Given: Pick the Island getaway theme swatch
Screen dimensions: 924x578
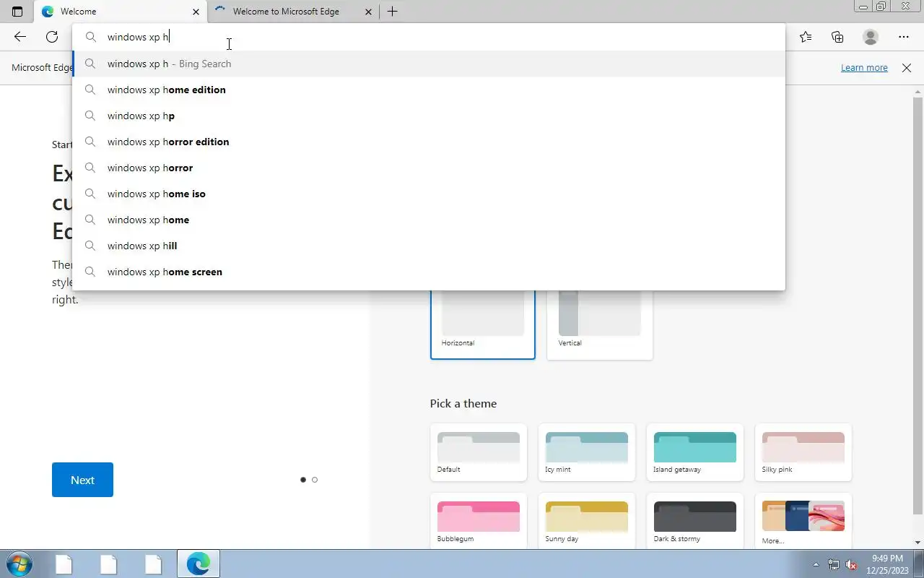Looking at the screenshot, I should click(695, 452).
